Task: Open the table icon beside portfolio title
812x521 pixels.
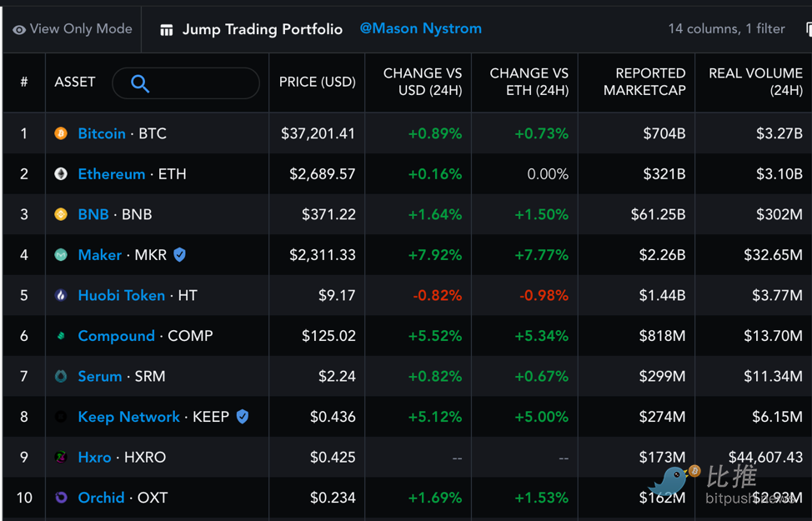Action: tap(166, 30)
